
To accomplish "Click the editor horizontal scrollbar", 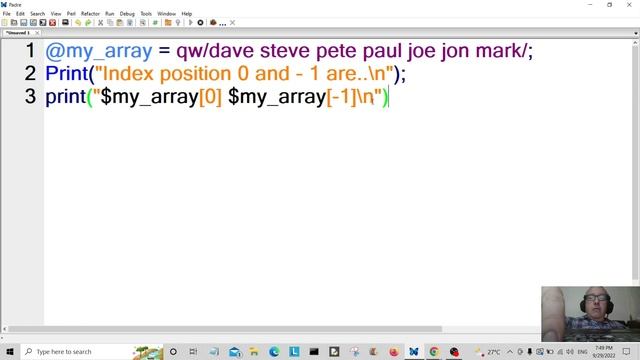I will [x=225, y=329].
